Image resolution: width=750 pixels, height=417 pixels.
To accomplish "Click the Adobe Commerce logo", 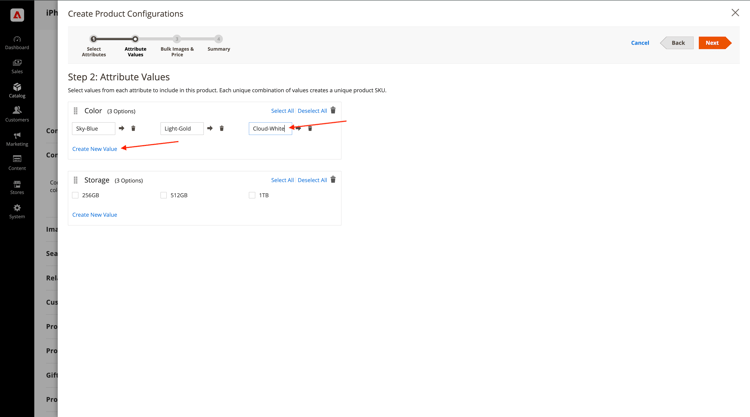I will [17, 15].
